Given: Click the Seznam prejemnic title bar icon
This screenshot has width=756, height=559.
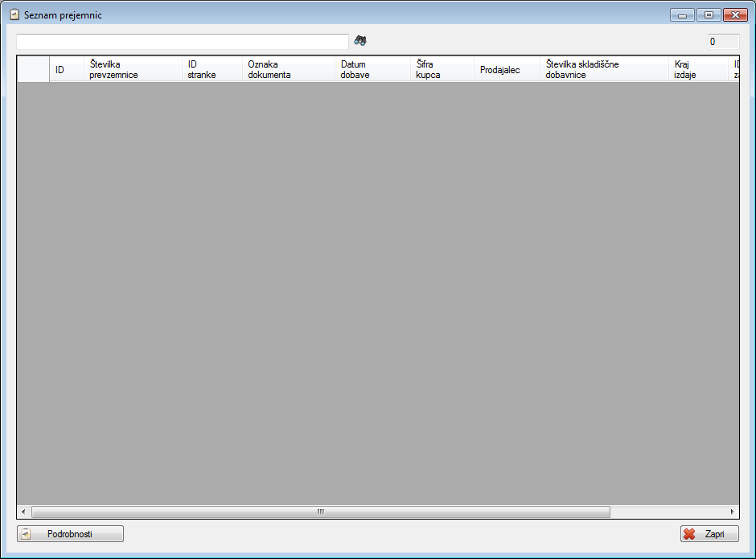Looking at the screenshot, I should point(14,15).
